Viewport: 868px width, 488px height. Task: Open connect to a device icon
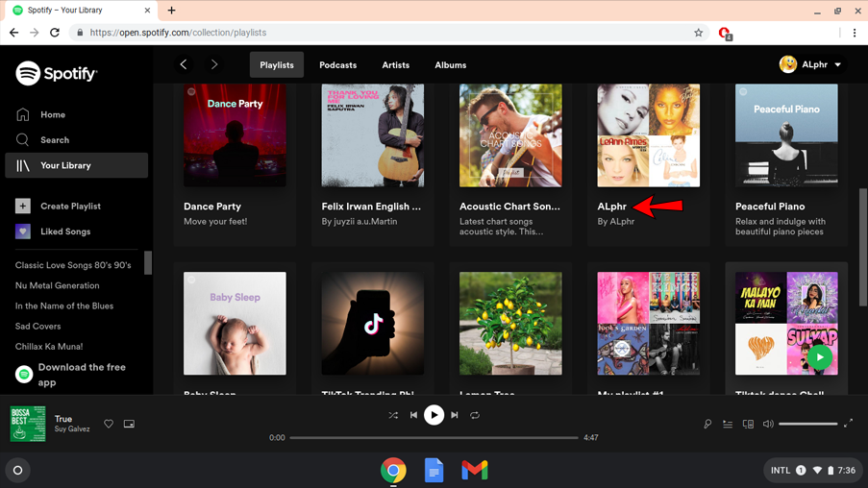(748, 424)
